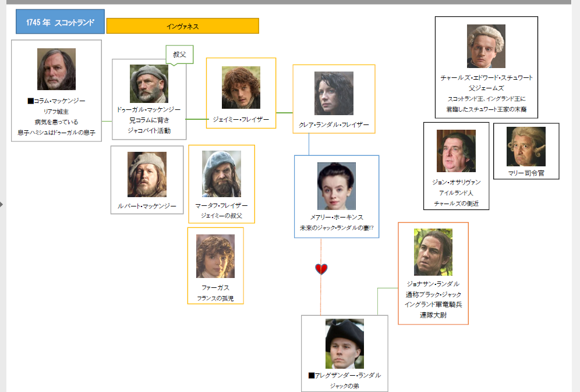The height and width of the screenshot is (392, 580).
Task: Click the red heart icon
Action: coord(321,269)
